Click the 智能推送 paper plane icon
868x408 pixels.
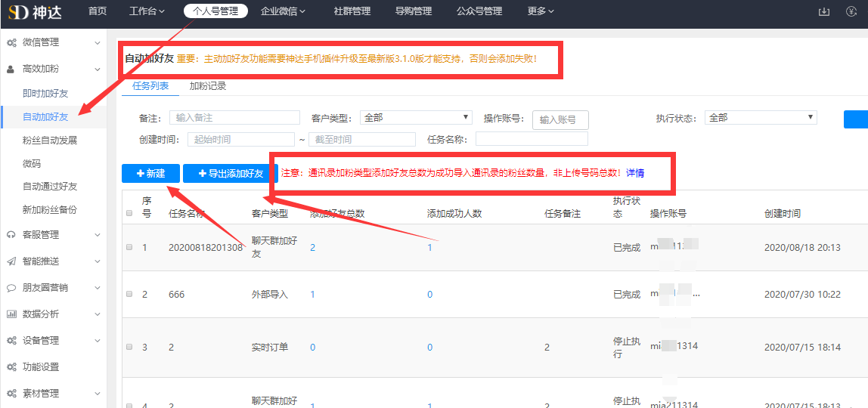11,261
